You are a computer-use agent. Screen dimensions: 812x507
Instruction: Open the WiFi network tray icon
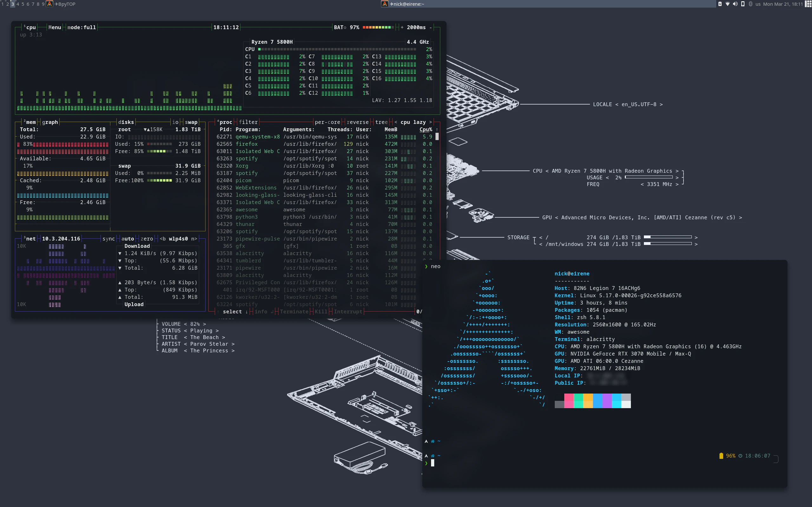(x=727, y=4)
